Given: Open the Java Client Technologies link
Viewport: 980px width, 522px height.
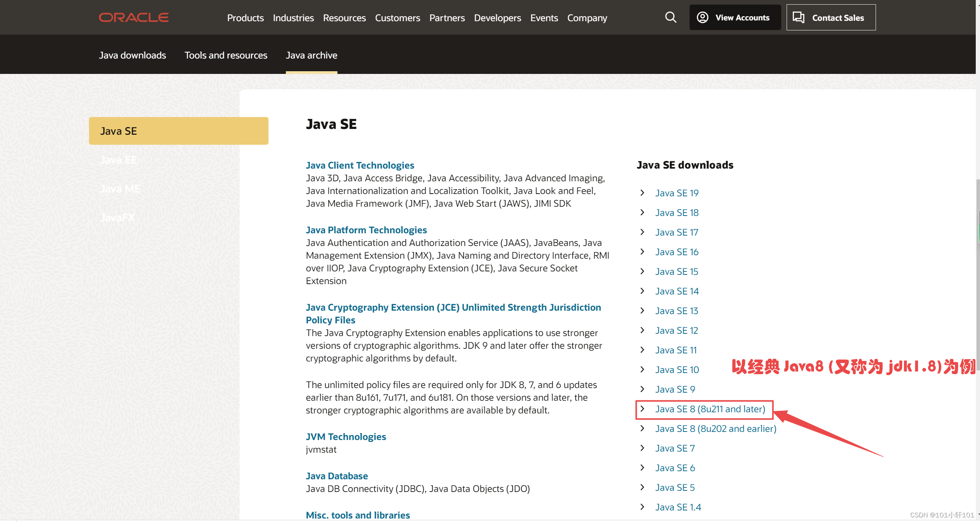Looking at the screenshot, I should (360, 165).
